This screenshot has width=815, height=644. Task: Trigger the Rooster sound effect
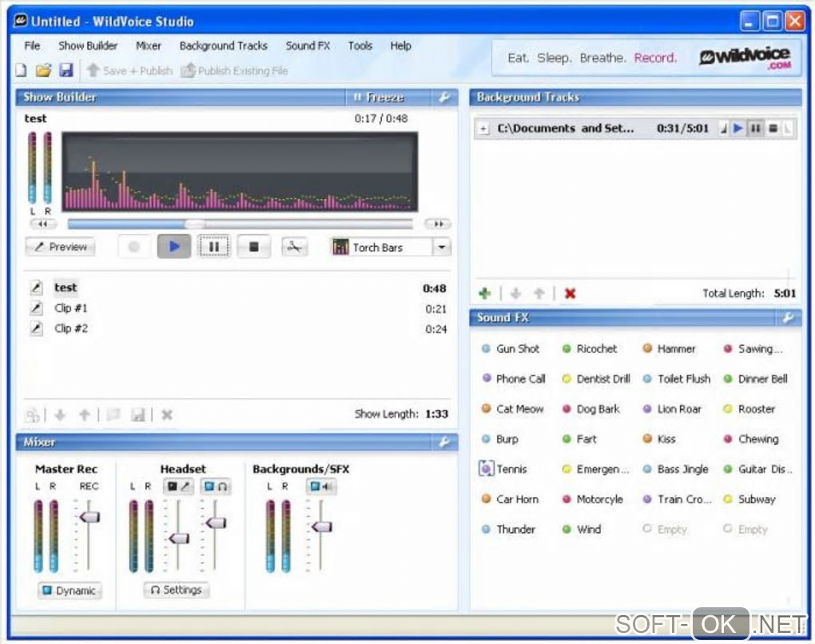coord(749,409)
